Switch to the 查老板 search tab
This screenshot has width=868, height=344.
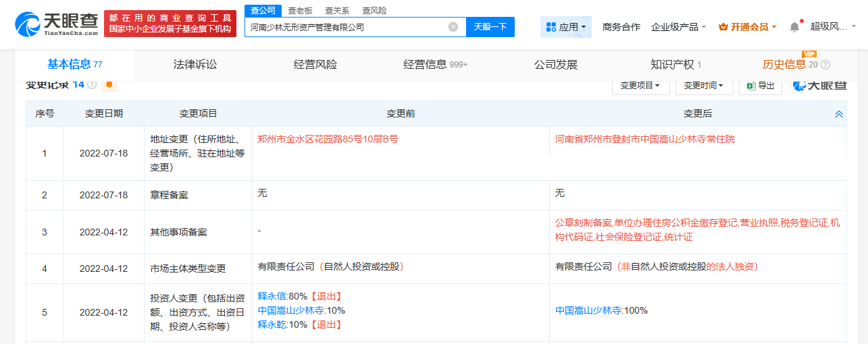tap(299, 10)
